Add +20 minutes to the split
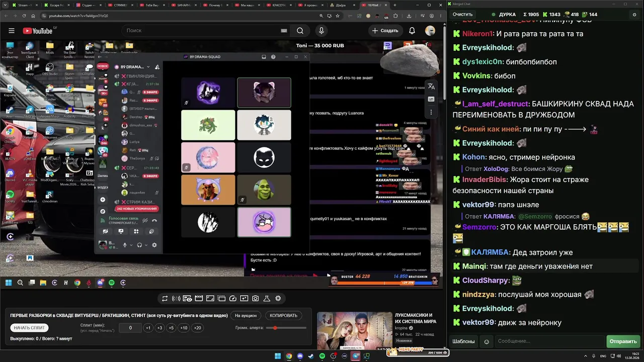Screen dimensions: 644x362 [198, 328]
